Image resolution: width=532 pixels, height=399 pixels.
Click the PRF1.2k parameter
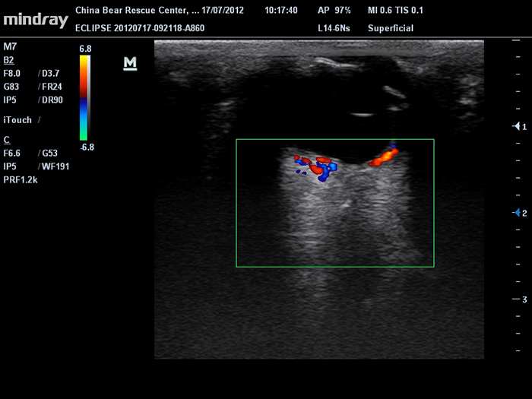21,179
